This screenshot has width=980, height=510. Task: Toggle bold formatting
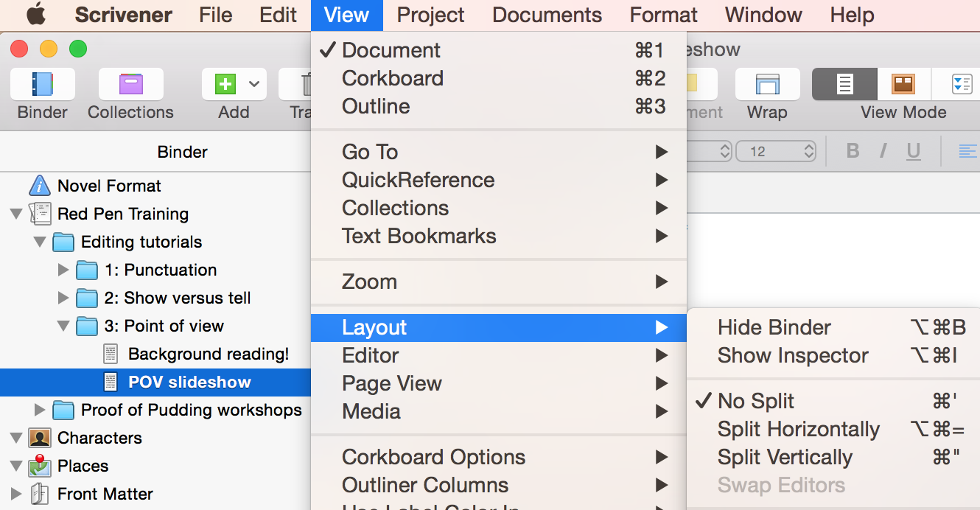(x=853, y=151)
